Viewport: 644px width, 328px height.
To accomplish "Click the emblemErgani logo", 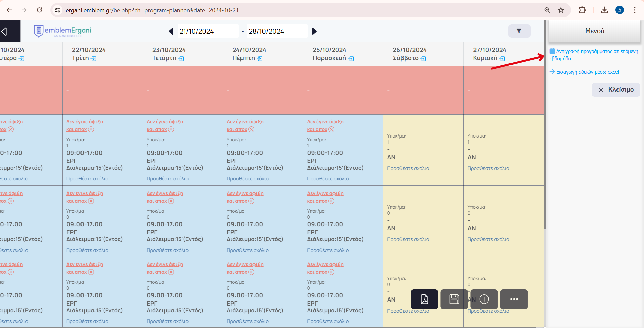I will coord(63,31).
